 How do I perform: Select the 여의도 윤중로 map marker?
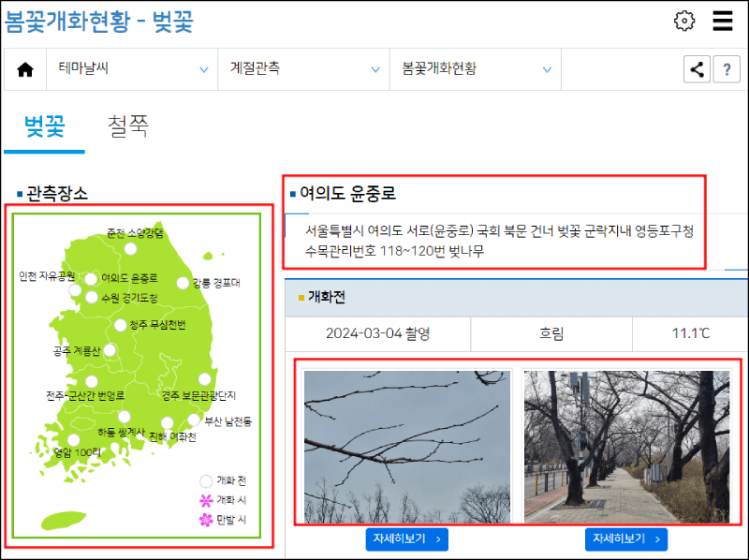[x=91, y=279]
